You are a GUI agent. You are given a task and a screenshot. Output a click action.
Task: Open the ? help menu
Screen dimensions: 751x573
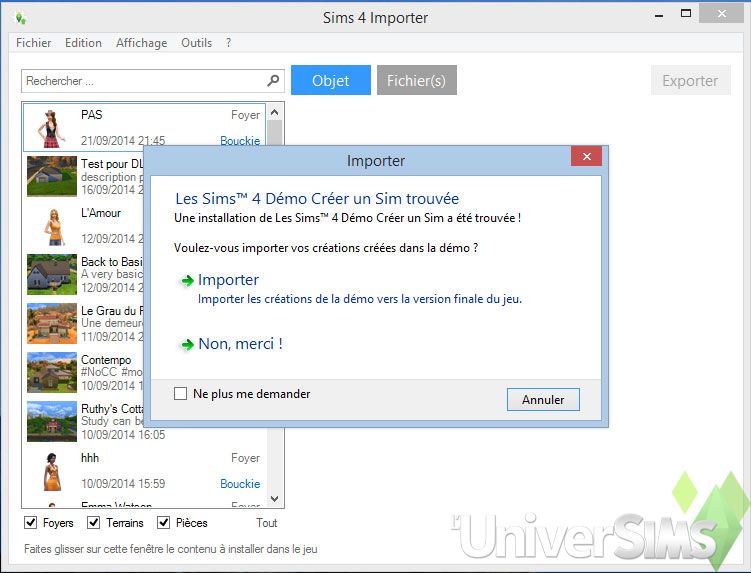coord(228,43)
